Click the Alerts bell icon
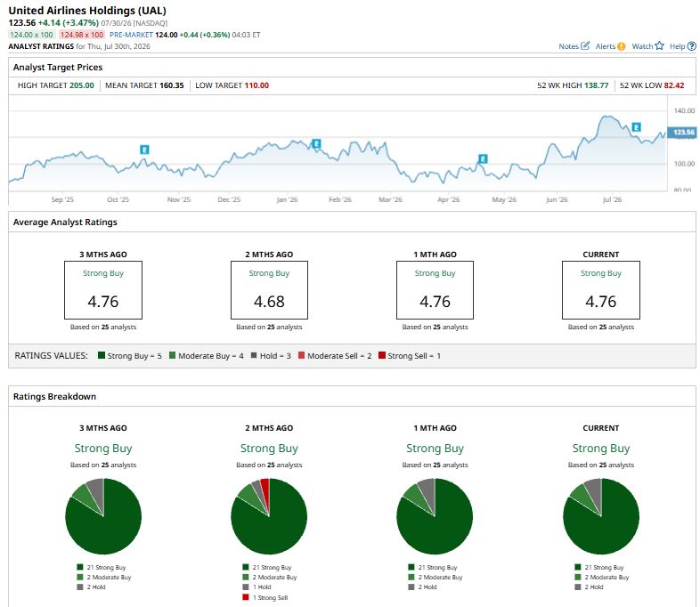The width and height of the screenshot is (700, 607). (621, 46)
